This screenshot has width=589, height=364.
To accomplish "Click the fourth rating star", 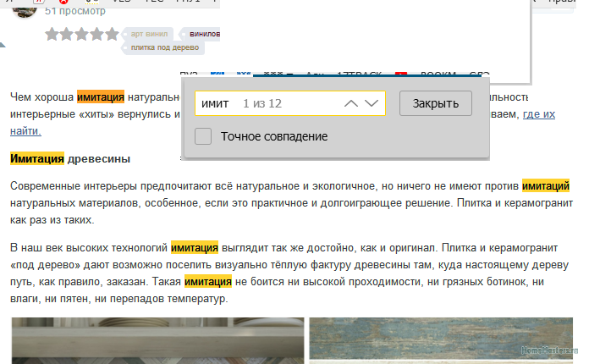I will coord(97,35).
